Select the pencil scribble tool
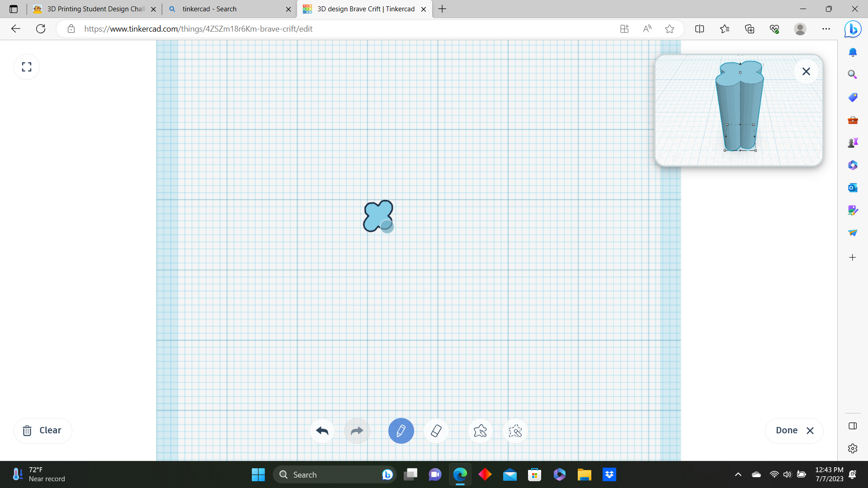 pyautogui.click(x=401, y=431)
